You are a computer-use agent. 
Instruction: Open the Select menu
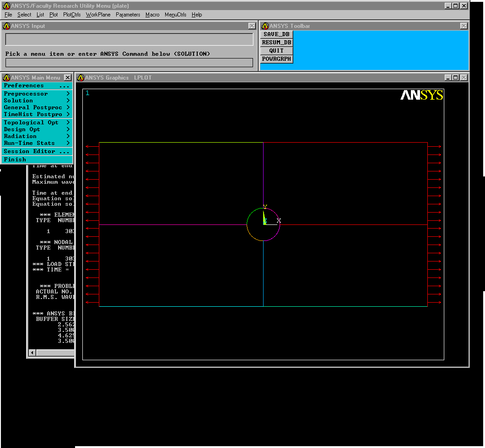point(24,15)
